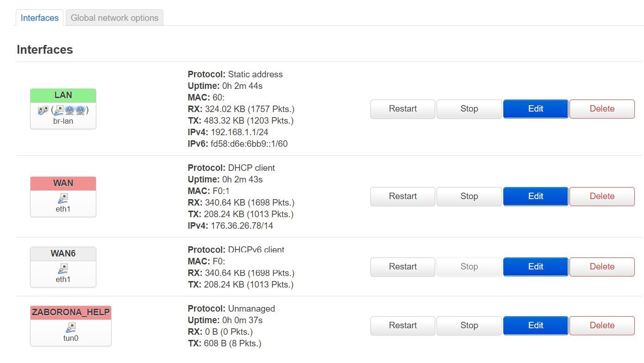644x363 pixels.
Task: Restart the WAN6 interface
Action: (x=403, y=267)
